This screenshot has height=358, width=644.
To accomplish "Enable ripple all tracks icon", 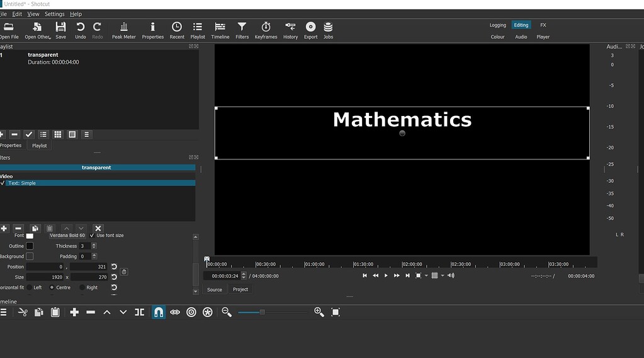I will pos(208,312).
